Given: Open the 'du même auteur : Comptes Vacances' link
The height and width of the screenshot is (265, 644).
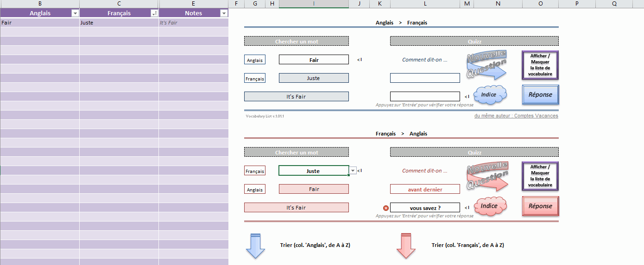Looking at the screenshot, I should pyautogui.click(x=516, y=116).
